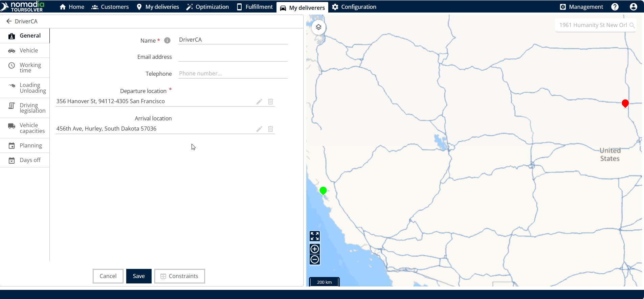644x299 pixels.
Task: Edit the departure location address
Action: (x=259, y=101)
